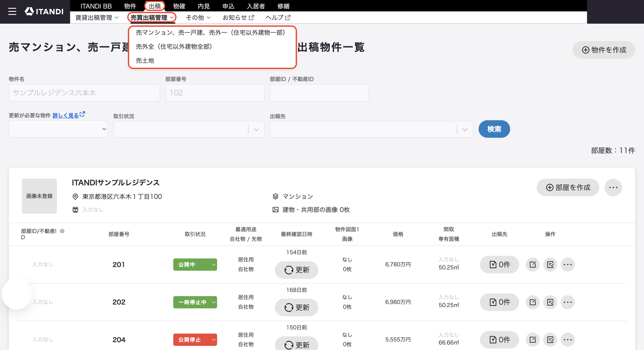Open お知らせ external link
644x350 pixels.
point(238,18)
